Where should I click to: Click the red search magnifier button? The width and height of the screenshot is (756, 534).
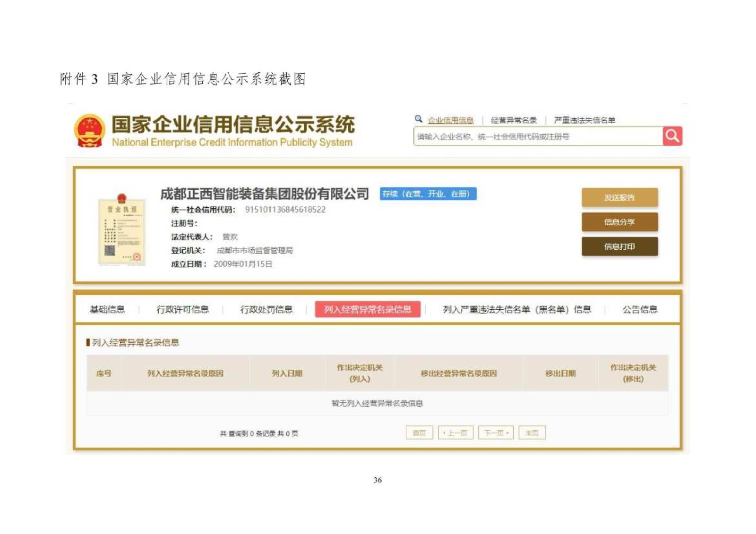tap(672, 136)
